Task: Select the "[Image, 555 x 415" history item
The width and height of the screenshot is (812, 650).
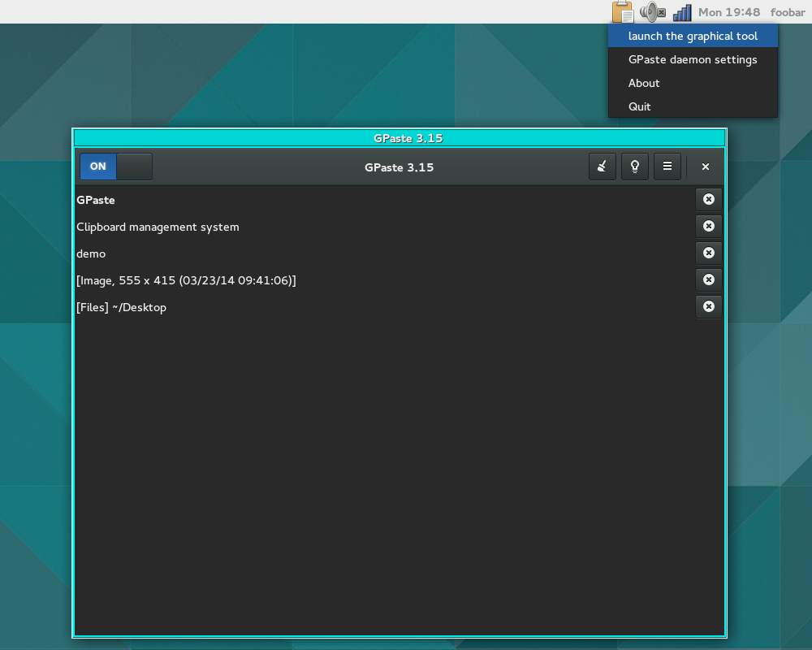Action: coord(187,280)
